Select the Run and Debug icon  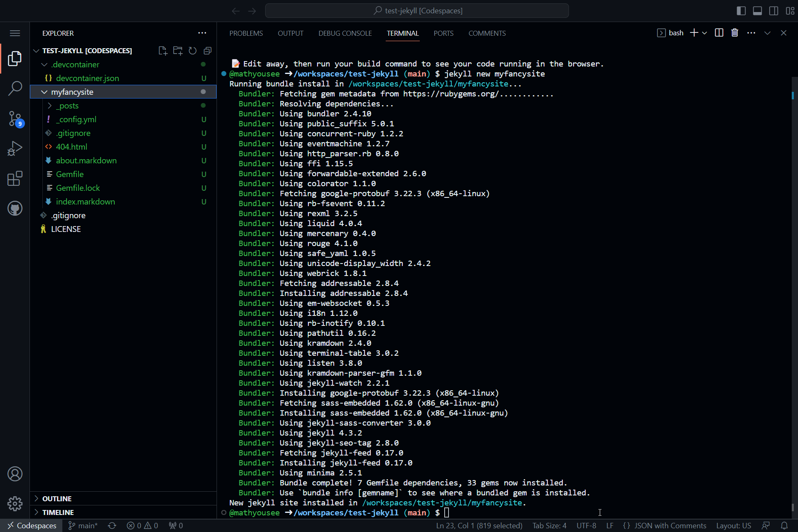pos(15,148)
